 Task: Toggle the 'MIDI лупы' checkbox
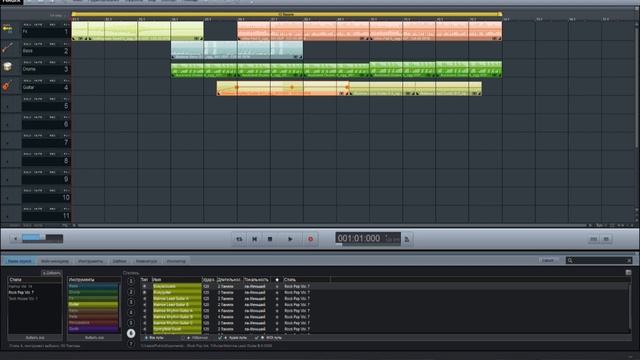(x=256, y=338)
